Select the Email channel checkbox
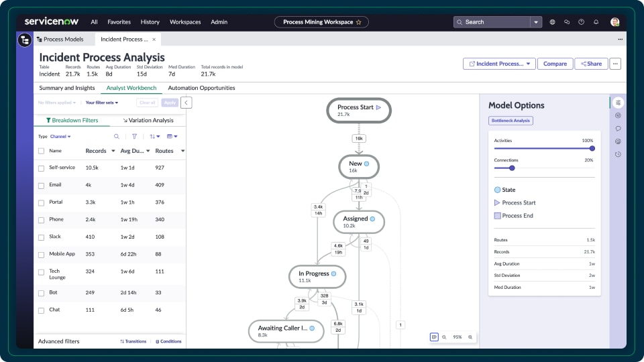Screen dimensions: 644x362 click(x=42, y=185)
